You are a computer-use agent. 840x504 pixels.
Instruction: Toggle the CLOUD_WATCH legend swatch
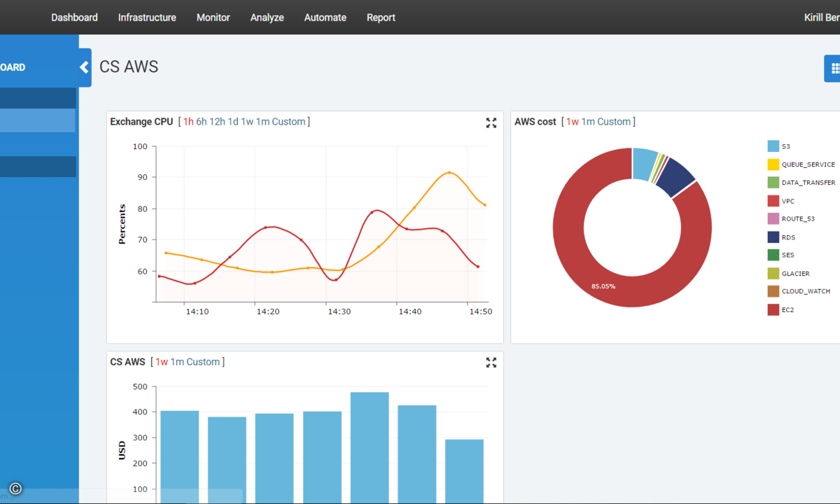[x=773, y=291]
